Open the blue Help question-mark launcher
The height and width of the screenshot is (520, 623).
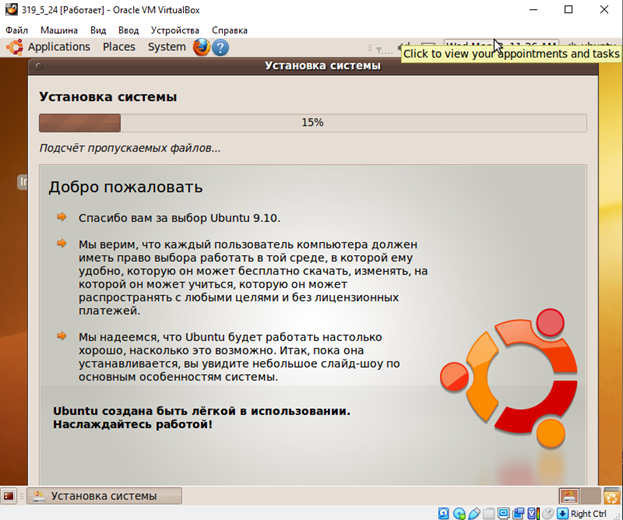click(220, 48)
